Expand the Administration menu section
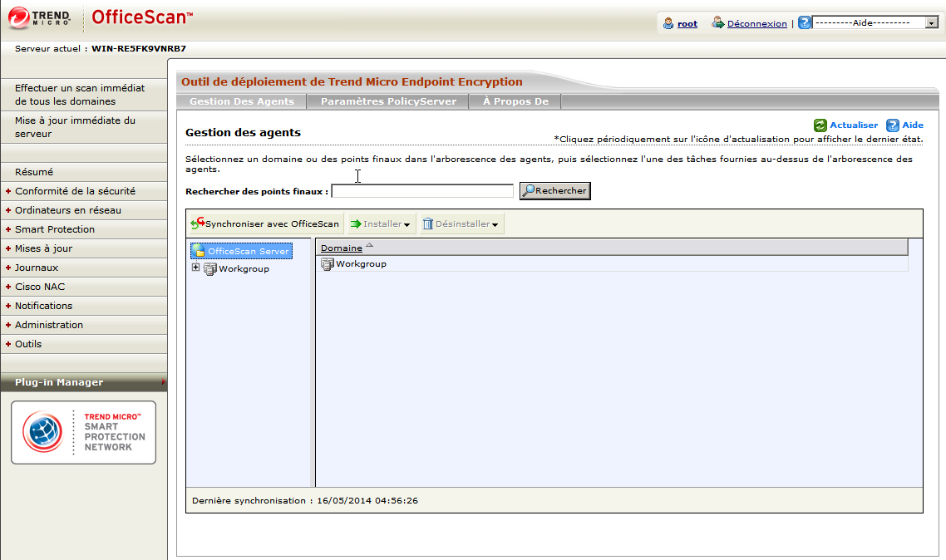 (49, 325)
